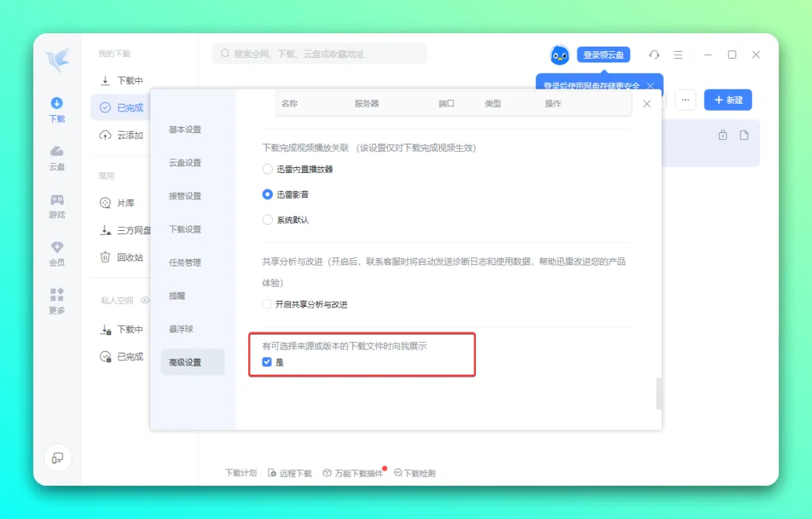Screen dimensions: 812x519
Task: Switch to 云盘设置 tab
Action: click(185, 162)
